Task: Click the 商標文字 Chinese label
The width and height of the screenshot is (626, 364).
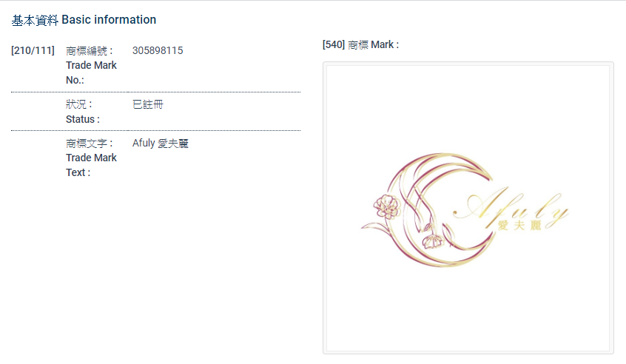Action: (x=87, y=143)
